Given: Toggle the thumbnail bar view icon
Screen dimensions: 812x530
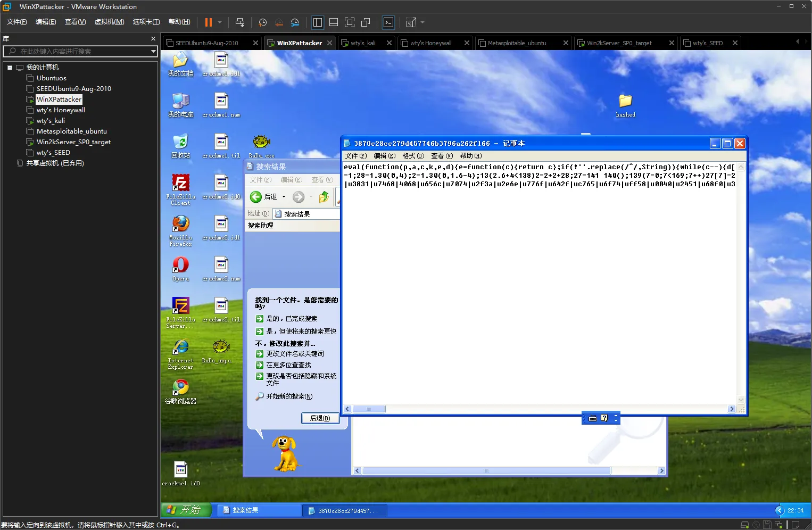Looking at the screenshot, I should click(x=334, y=22).
